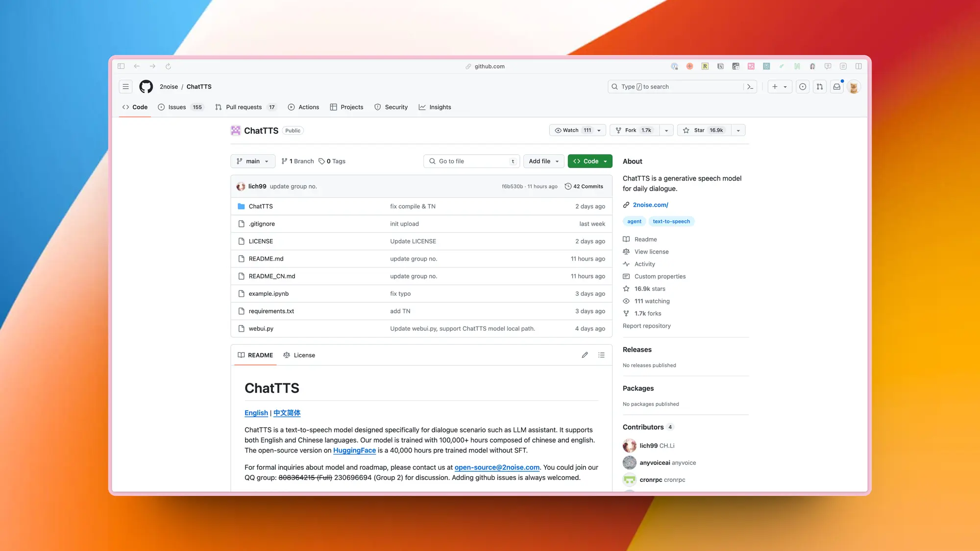Screen dimensions: 980x551
Task: Open the View license sidebar link
Action: tap(651, 252)
